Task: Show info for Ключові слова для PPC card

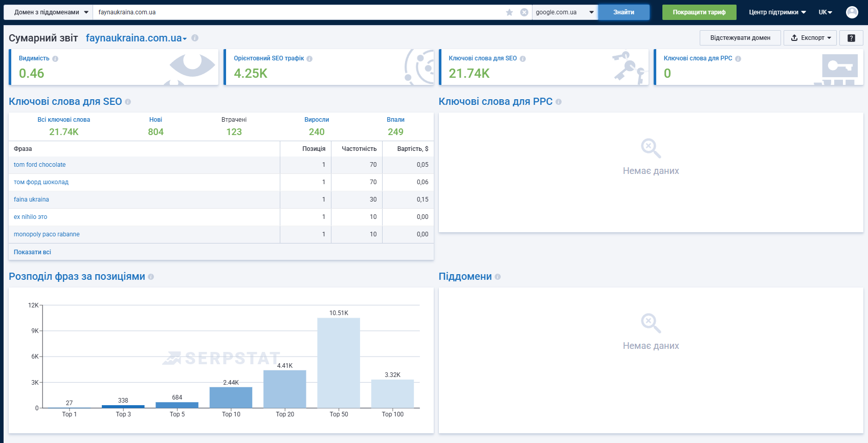Action: 738,59
